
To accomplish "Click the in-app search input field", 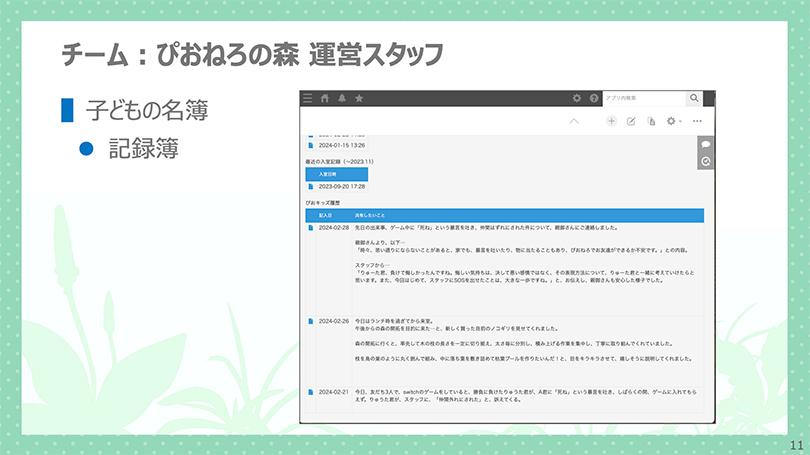I will (x=644, y=98).
